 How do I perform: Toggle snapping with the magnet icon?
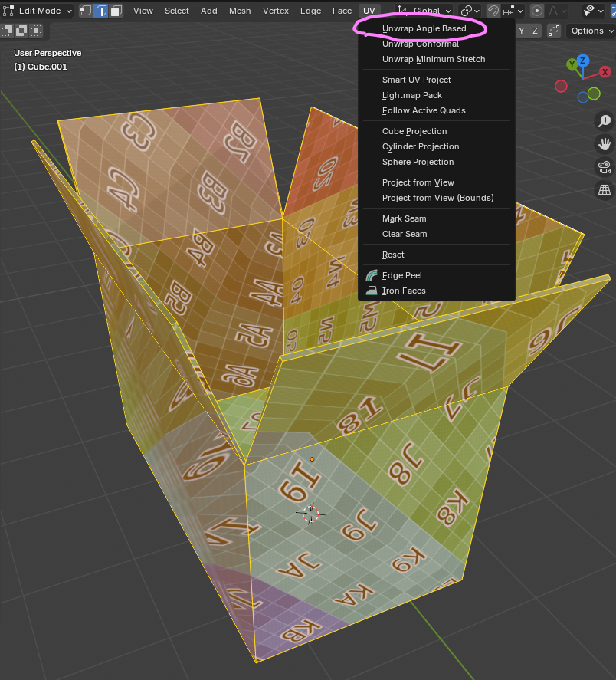click(x=494, y=11)
